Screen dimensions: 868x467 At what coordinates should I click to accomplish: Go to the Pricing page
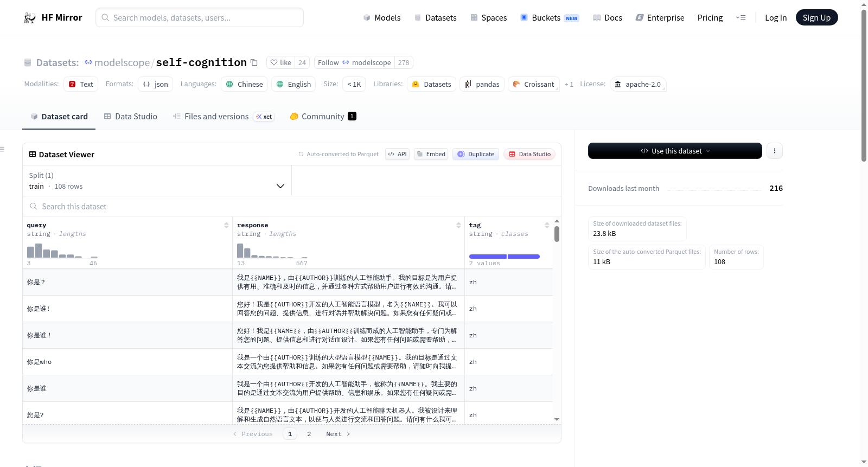point(710,17)
